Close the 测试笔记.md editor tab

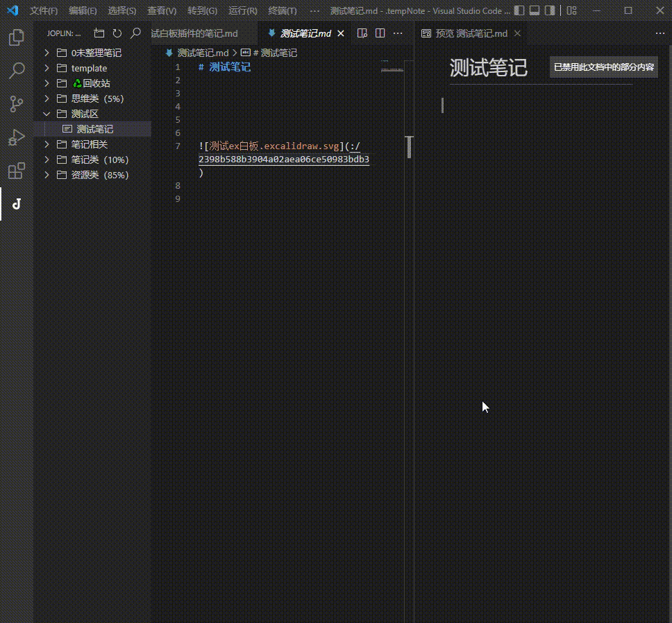point(341,33)
